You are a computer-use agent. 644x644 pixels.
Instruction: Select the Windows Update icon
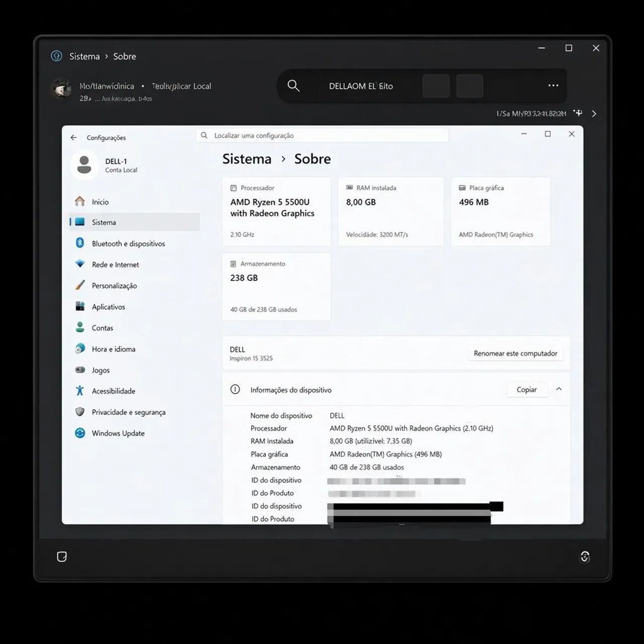coord(80,433)
